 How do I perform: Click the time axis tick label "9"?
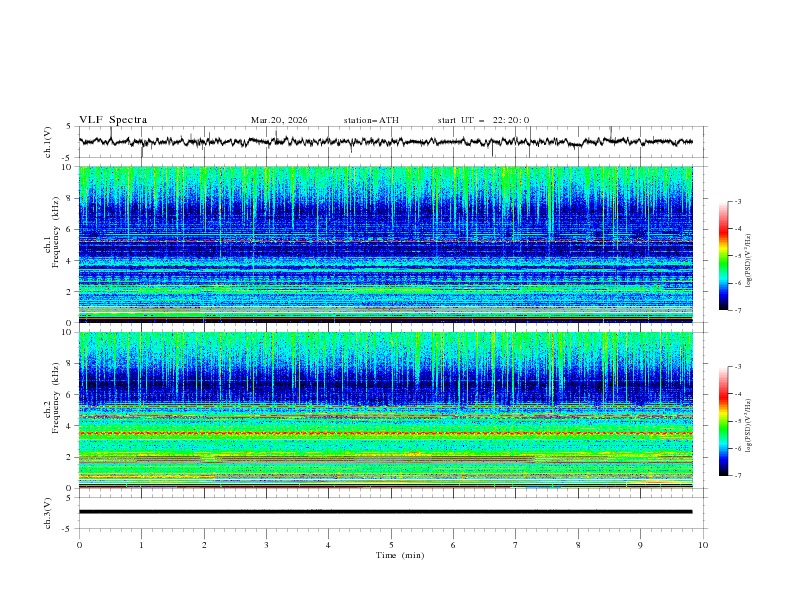pos(640,545)
